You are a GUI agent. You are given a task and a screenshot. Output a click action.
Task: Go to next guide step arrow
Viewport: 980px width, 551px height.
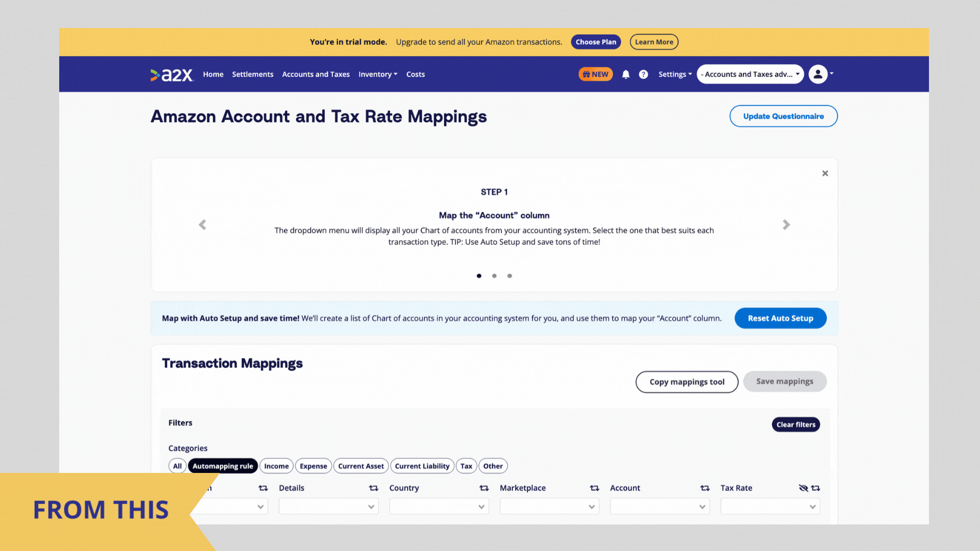tap(786, 224)
